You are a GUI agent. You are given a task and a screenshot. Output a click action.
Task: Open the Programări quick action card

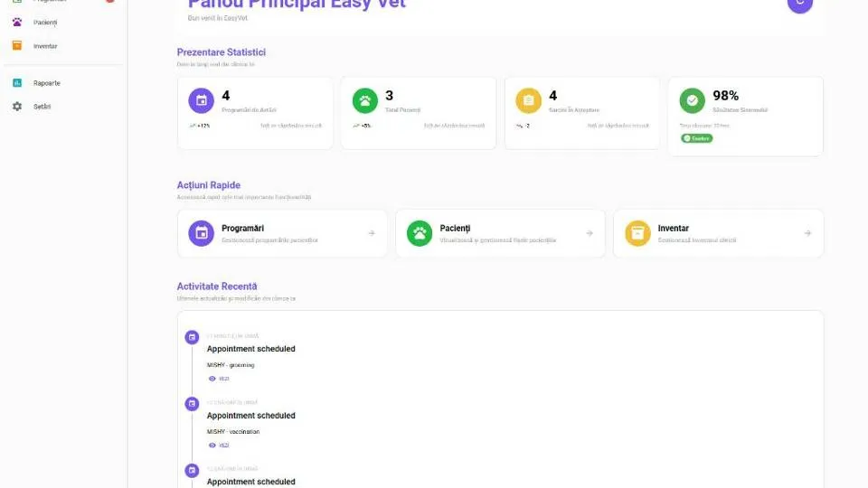[x=282, y=233]
